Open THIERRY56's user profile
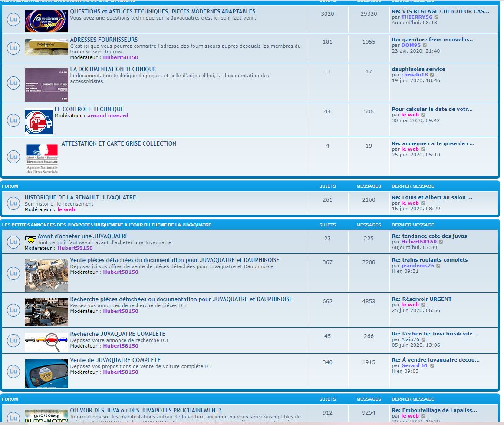Viewport: 504px width, 425px height. point(417,17)
